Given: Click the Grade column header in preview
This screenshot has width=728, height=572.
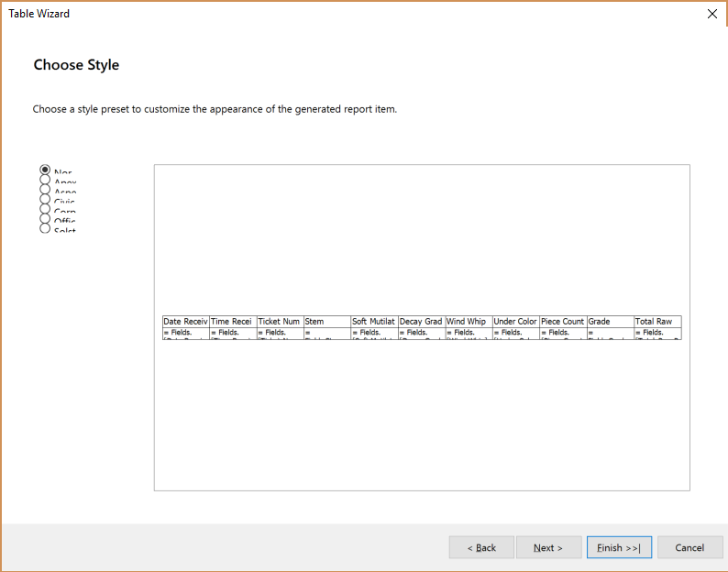Looking at the screenshot, I should pyautogui.click(x=610, y=322).
